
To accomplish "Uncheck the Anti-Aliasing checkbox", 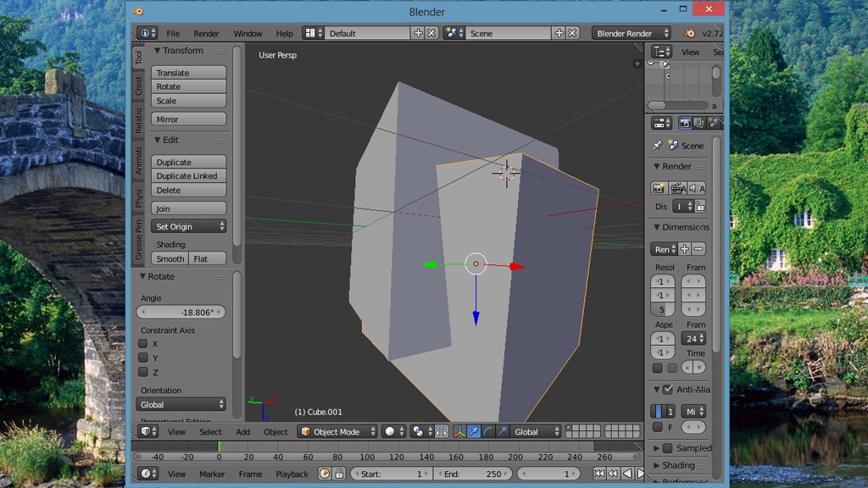I will pos(667,390).
